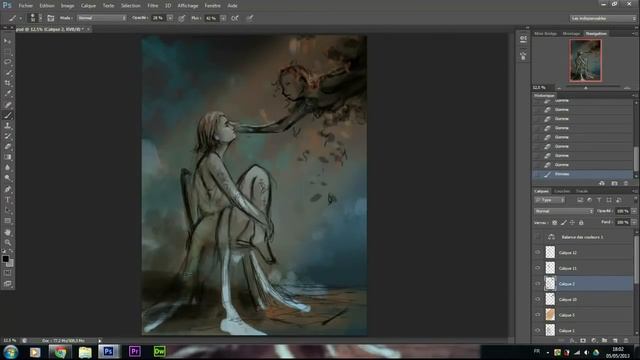
Task: Select the Rectangular Marquee tool
Action: click(x=7, y=51)
